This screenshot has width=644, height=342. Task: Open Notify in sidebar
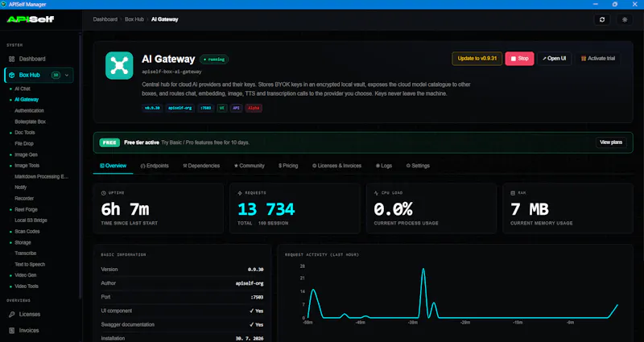point(21,187)
